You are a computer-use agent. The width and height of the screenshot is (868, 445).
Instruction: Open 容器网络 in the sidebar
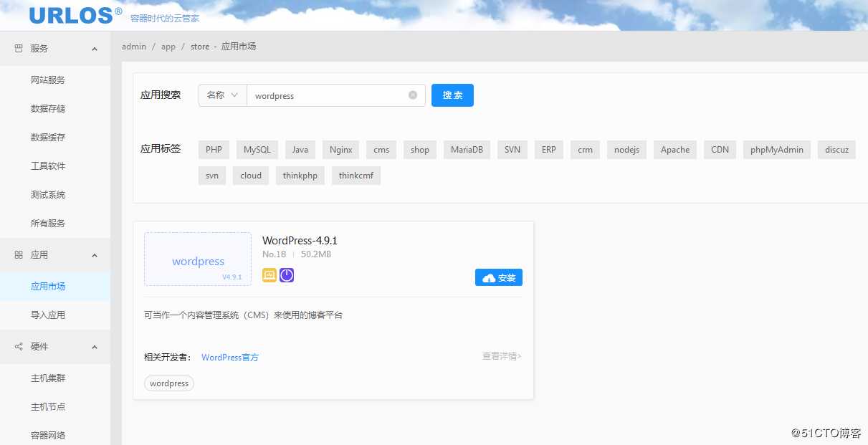point(48,435)
